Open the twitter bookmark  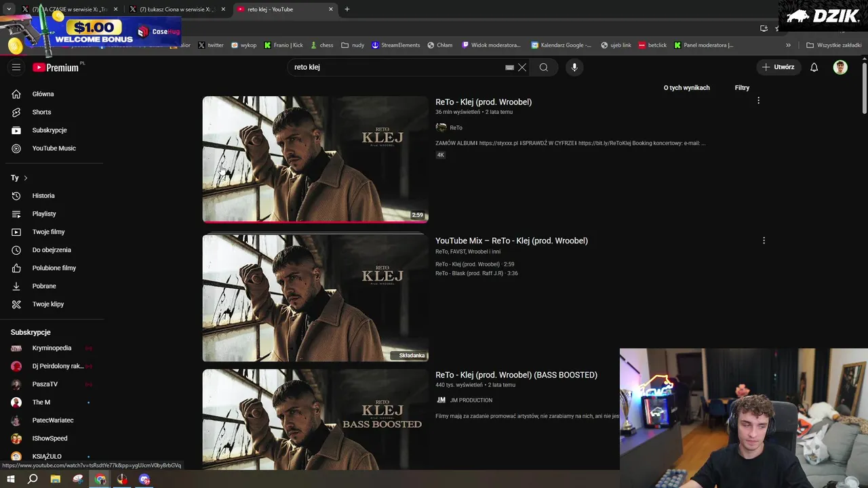(x=211, y=45)
